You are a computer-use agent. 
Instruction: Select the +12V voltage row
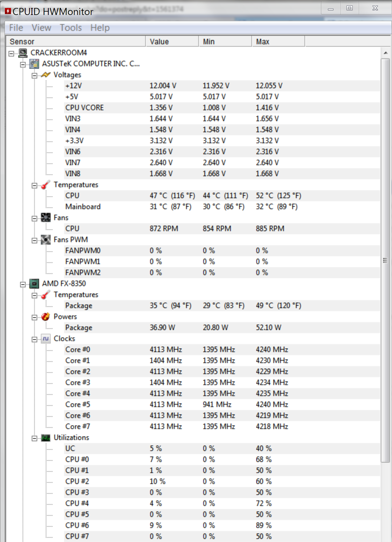coord(222,86)
